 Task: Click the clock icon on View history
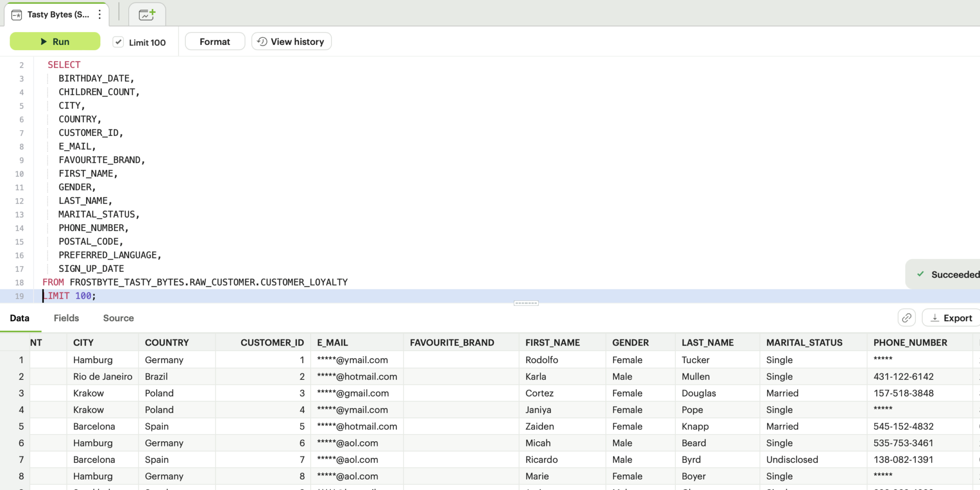[261, 41]
